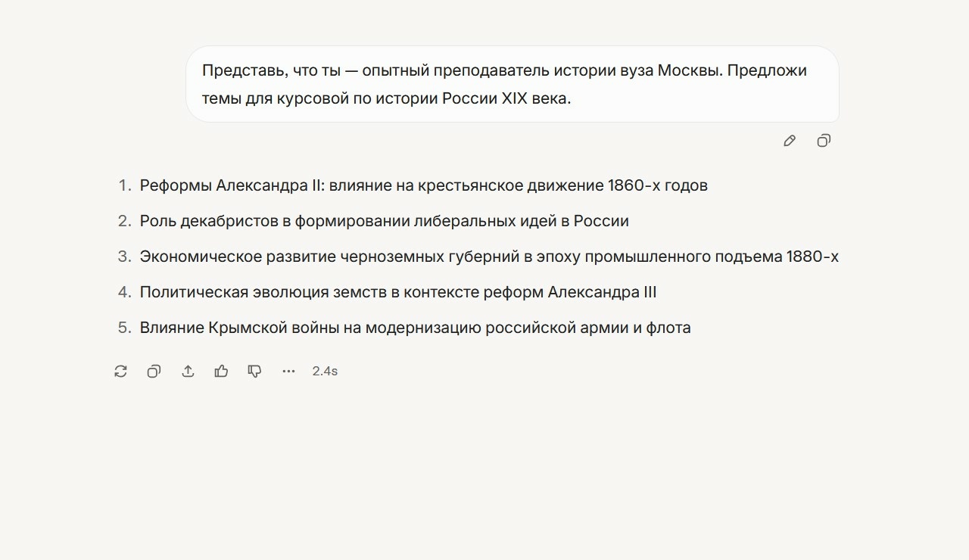
Task: Copy the assistant's answer to clipboard
Action: (x=154, y=371)
